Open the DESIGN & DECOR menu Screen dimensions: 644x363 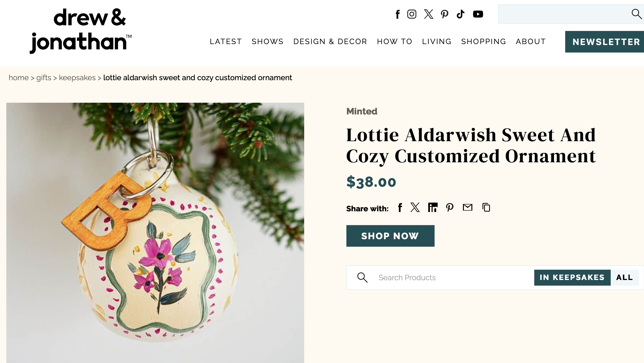click(330, 42)
